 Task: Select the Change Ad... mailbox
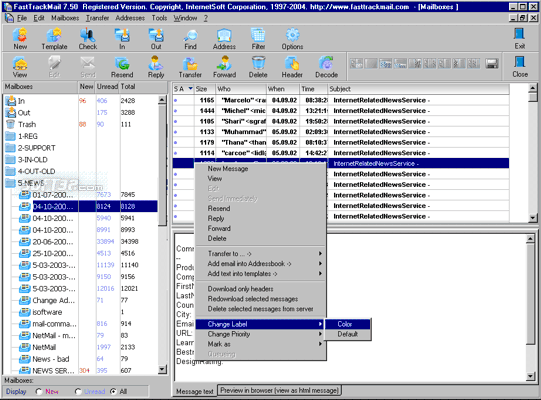pos(53,300)
